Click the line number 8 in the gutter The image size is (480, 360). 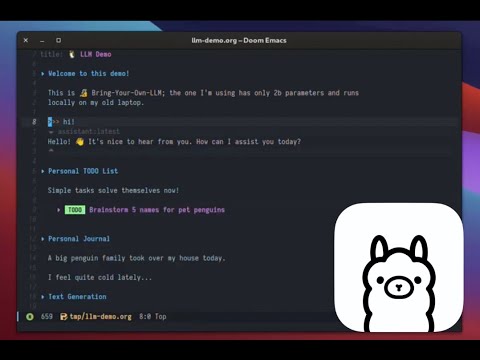click(34, 122)
